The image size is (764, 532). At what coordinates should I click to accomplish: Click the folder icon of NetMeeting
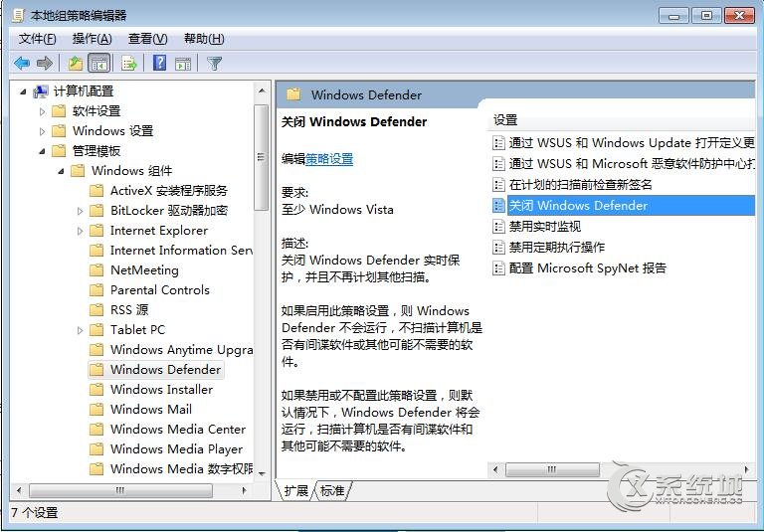pyautogui.click(x=96, y=269)
